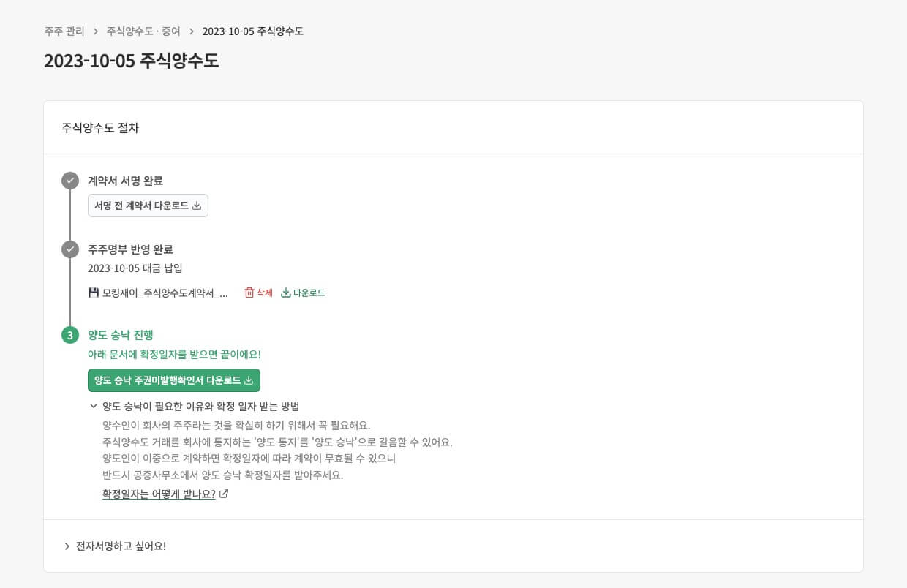Click the 양도 승낙 주권미발행확인서 다운로드 button
The height and width of the screenshot is (588, 907).
tap(174, 380)
